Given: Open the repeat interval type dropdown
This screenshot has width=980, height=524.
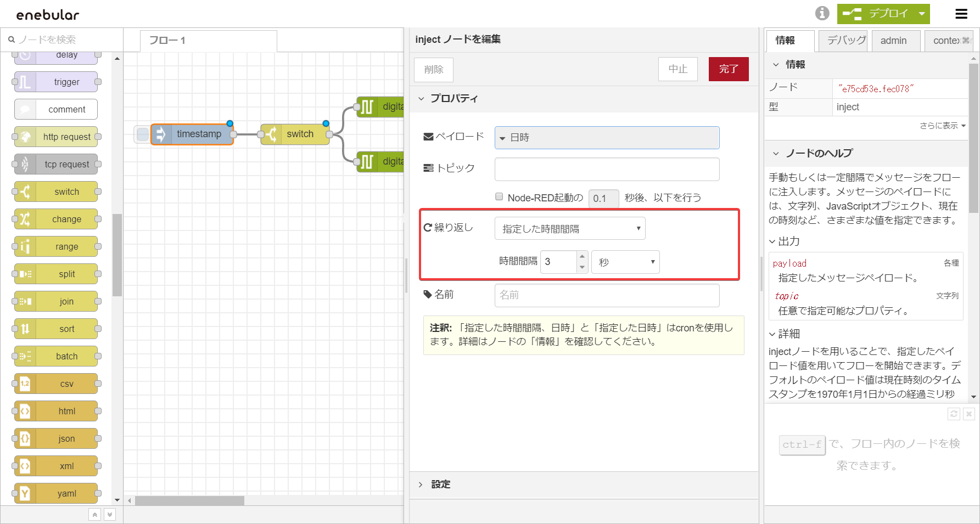Looking at the screenshot, I should tap(569, 229).
